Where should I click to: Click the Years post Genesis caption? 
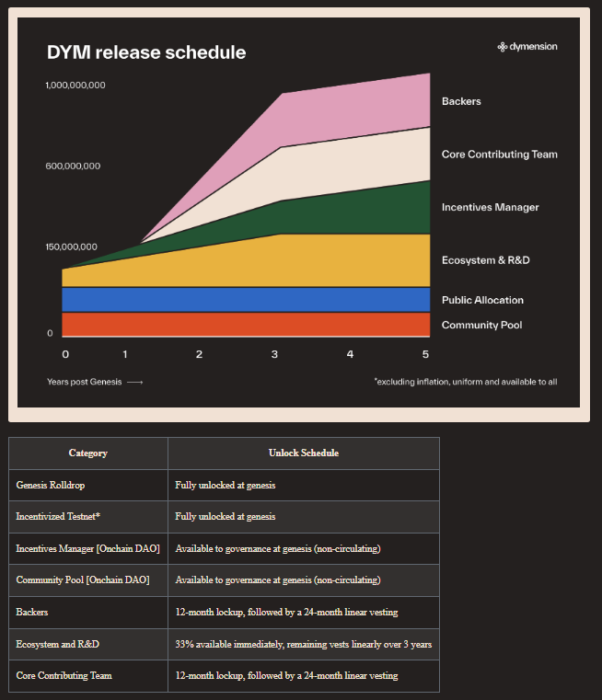tap(85, 382)
